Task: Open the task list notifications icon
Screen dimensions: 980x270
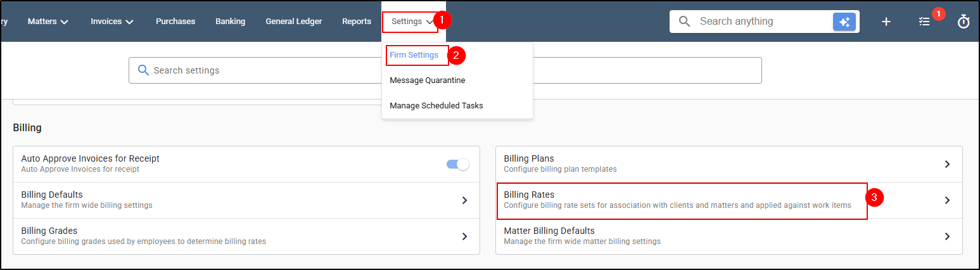Action: (924, 22)
